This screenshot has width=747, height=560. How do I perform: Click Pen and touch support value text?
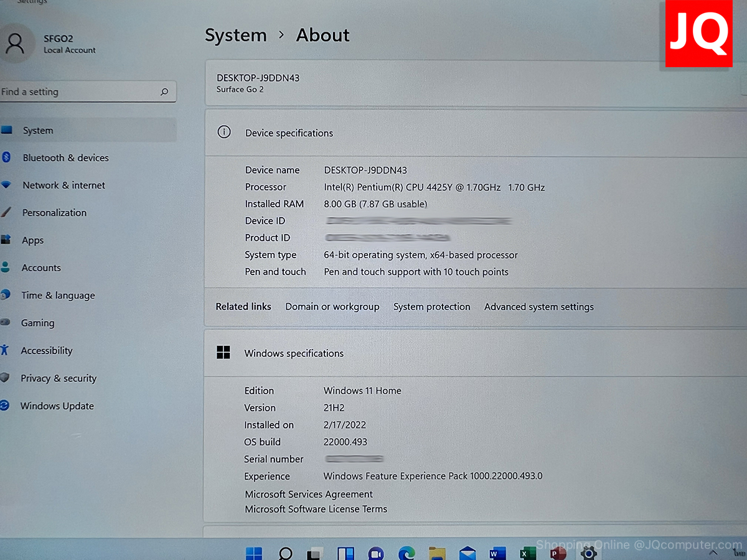pos(416,272)
